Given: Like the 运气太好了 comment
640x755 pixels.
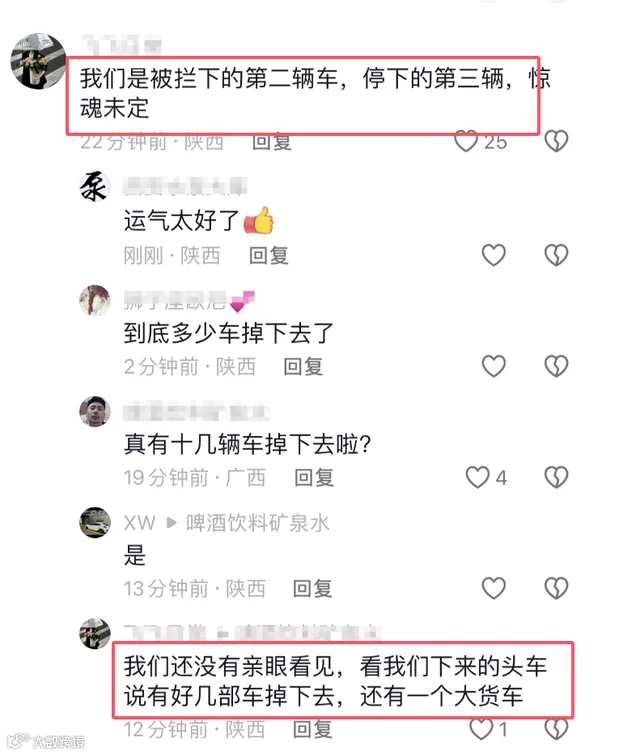Looking at the screenshot, I should click(x=494, y=255).
